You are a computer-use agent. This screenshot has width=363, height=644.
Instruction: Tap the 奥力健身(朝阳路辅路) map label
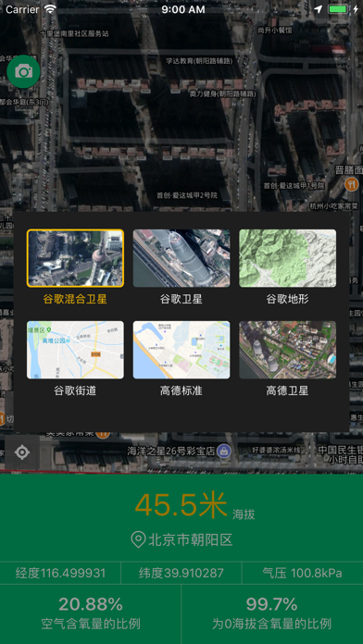pyautogui.click(x=222, y=94)
